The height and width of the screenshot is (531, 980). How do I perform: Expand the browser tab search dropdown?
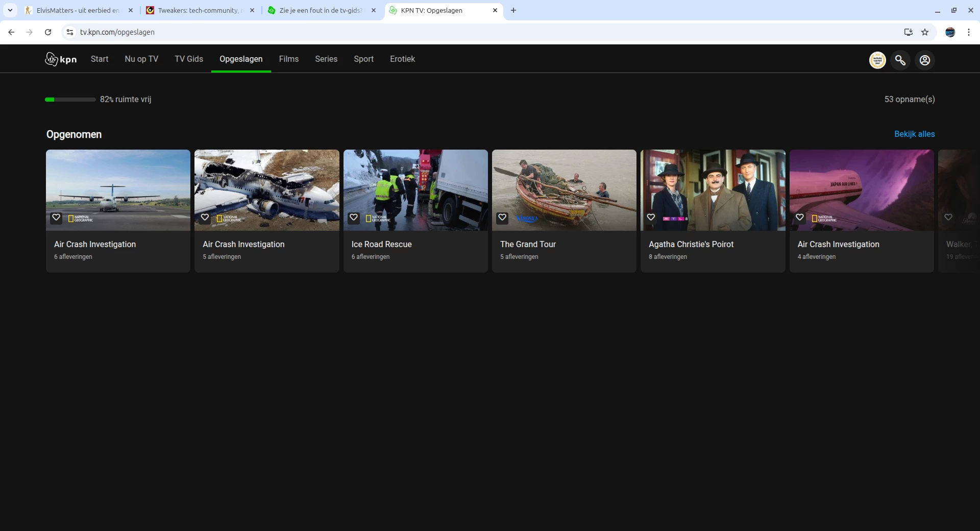pos(10,10)
